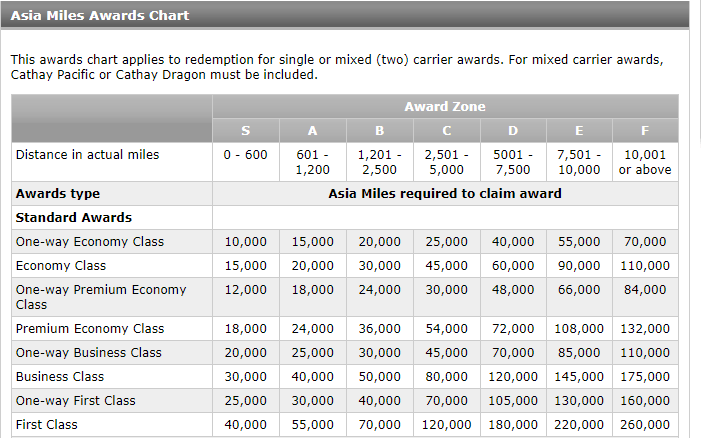Click the Business Class row label
This screenshot has width=701, height=438.
tap(60, 377)
